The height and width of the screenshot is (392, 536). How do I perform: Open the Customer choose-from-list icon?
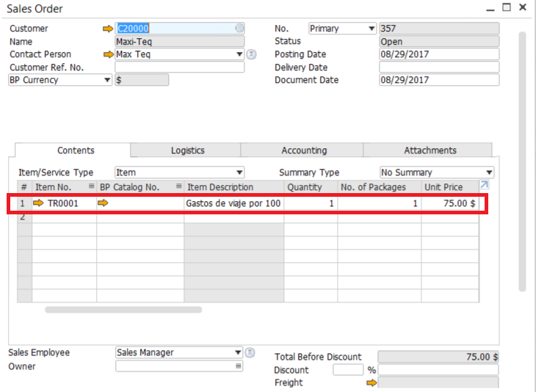(x=239, y=29)
